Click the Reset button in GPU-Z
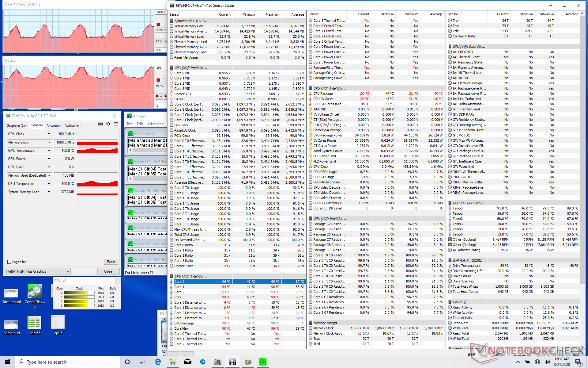The image size is (588, 368). pyautogui.click(x=111, y=262)
